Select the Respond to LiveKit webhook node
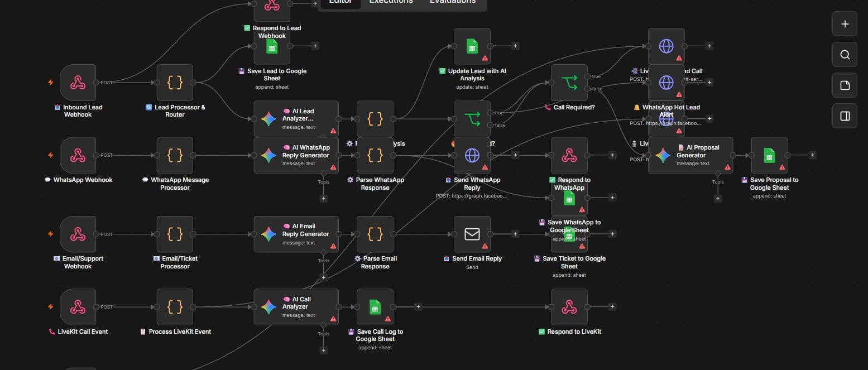This screenshot has height=370, width=868. [569, 307]
